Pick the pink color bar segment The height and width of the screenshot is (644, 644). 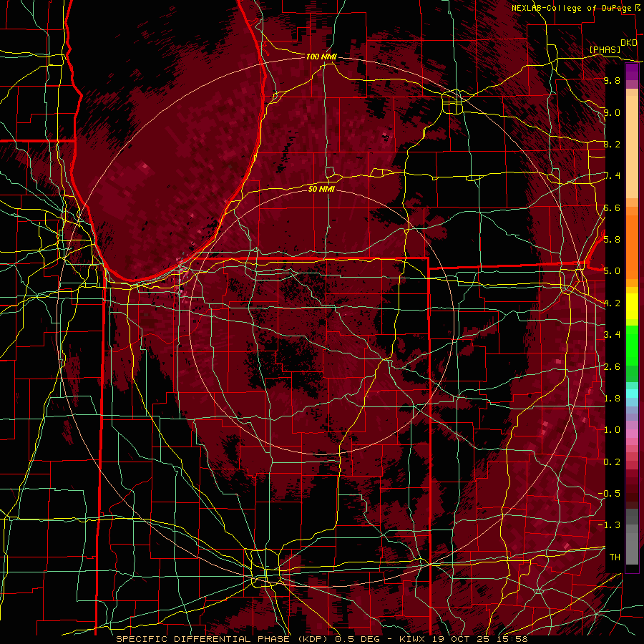tap(632, 434)
